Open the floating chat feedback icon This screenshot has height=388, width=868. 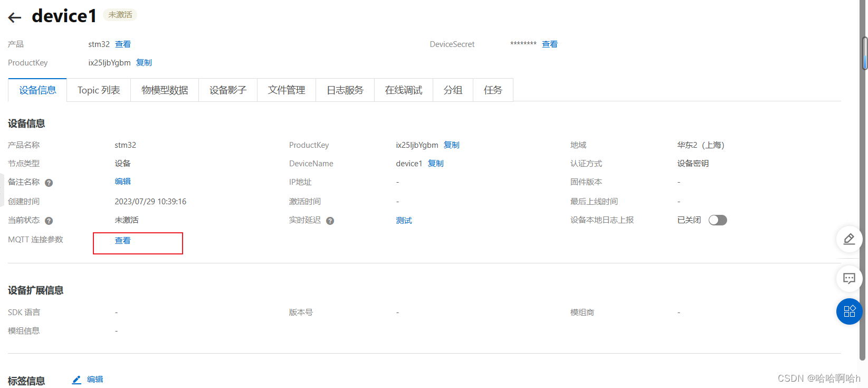pos(849,278)
